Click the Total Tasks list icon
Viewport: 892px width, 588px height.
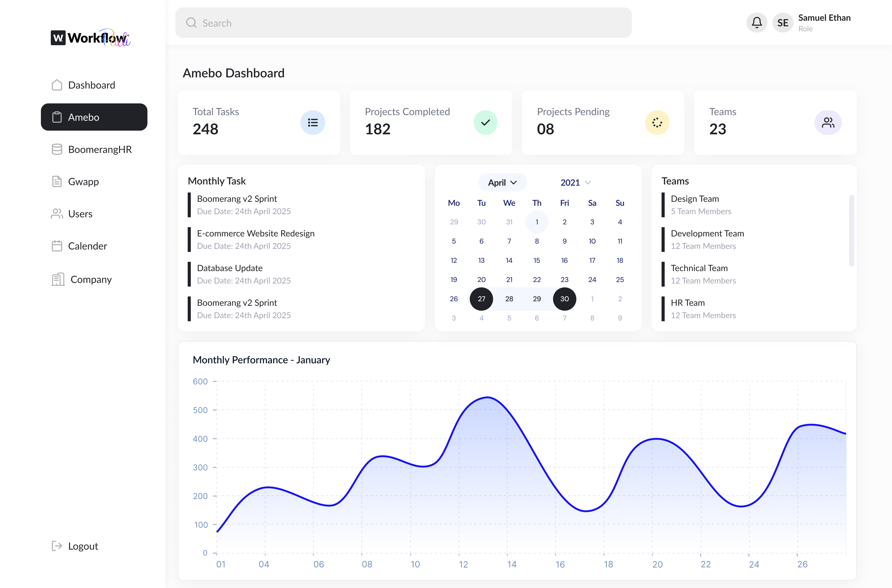click(x=313, y=122)
